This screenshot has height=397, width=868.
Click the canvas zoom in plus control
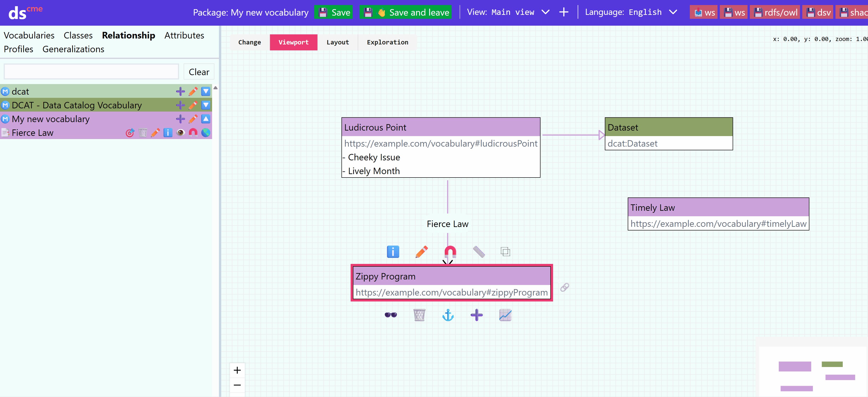[237, 370]
